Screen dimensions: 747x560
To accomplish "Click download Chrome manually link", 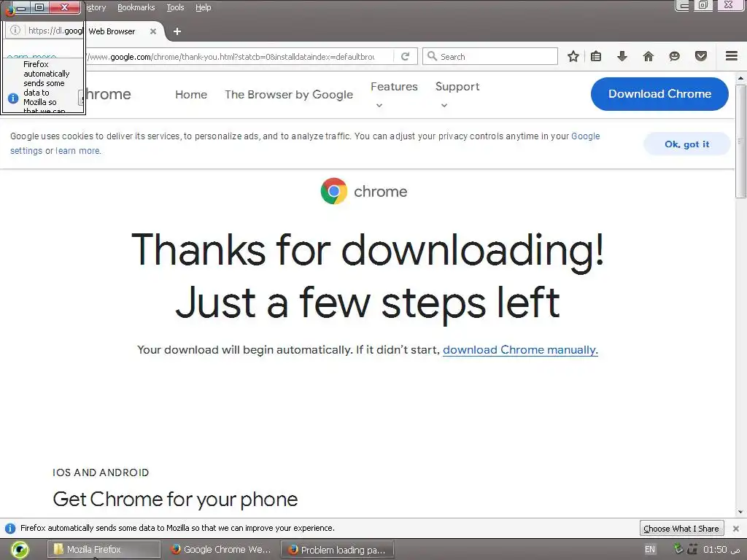I will (x=520, y=350).
